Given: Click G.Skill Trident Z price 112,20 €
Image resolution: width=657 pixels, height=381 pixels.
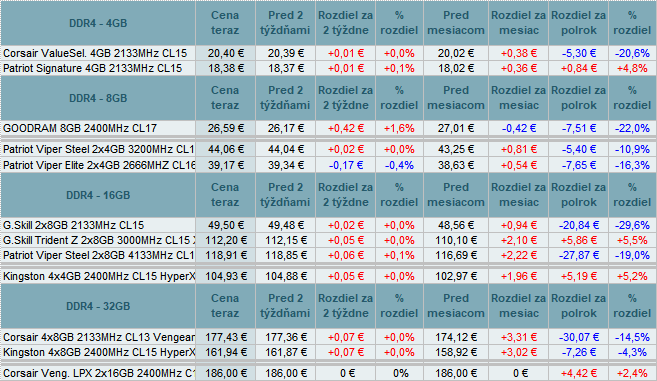Looking at the screenshot, I should tap(225, 240).
